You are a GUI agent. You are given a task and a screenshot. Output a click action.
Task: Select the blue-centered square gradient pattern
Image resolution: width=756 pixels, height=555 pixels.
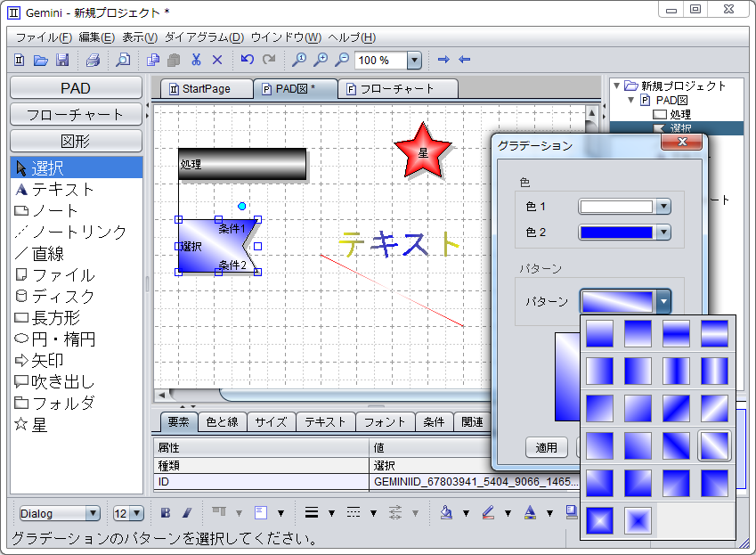coord(638,520)
